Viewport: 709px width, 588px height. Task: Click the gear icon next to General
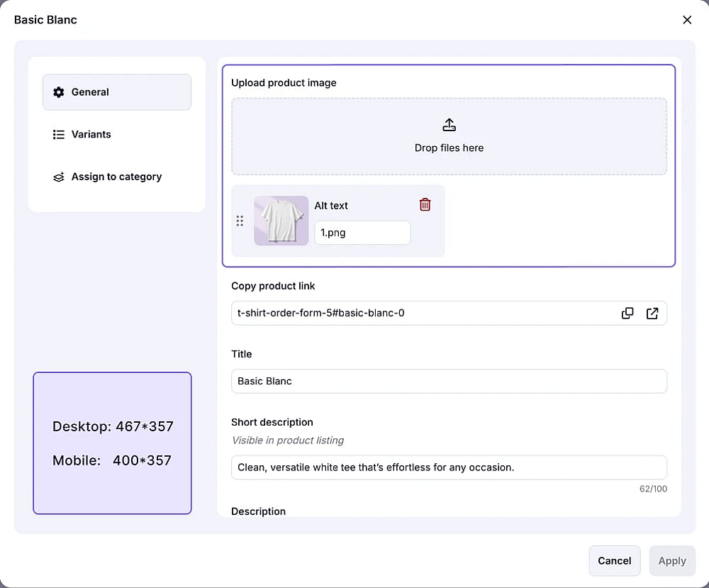(x=58, y=92)
